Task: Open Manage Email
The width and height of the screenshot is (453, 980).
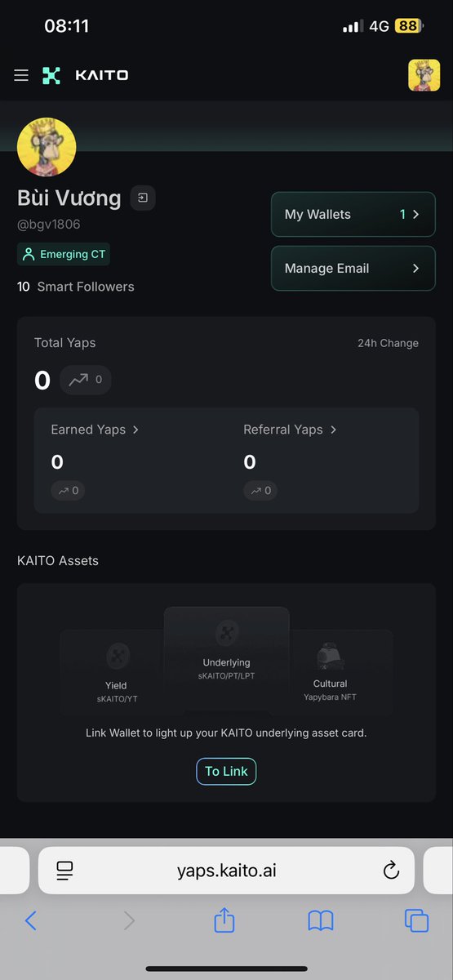Action: (x=353, y=268)
